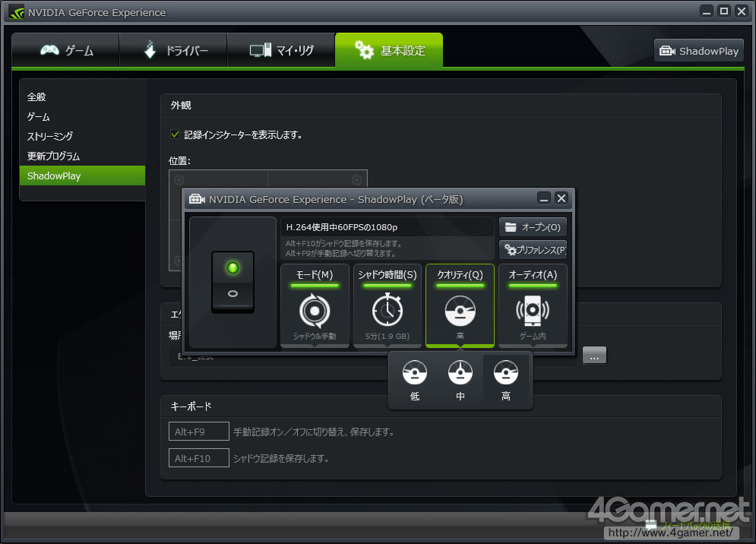Expand the オーディオ(A) option panel

(x=533, y=305)
